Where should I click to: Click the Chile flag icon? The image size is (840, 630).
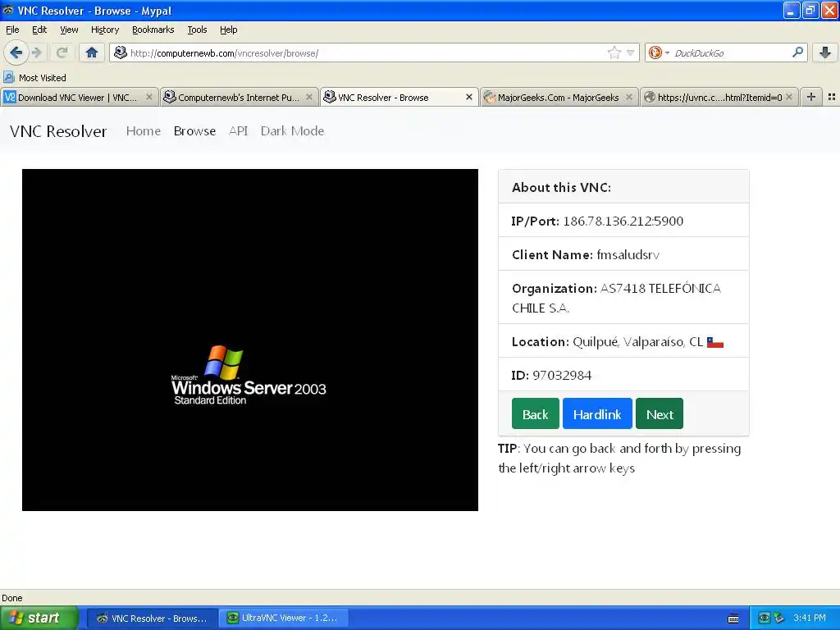click(x=715, y=342)
